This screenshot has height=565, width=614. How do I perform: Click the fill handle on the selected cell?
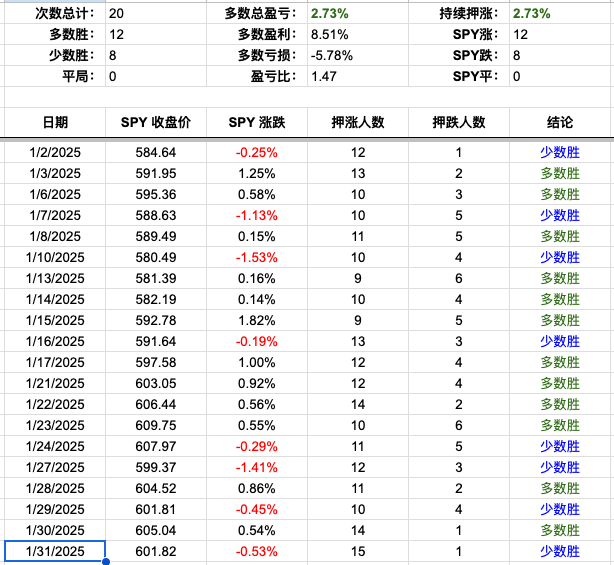click(x=106, y=562)
